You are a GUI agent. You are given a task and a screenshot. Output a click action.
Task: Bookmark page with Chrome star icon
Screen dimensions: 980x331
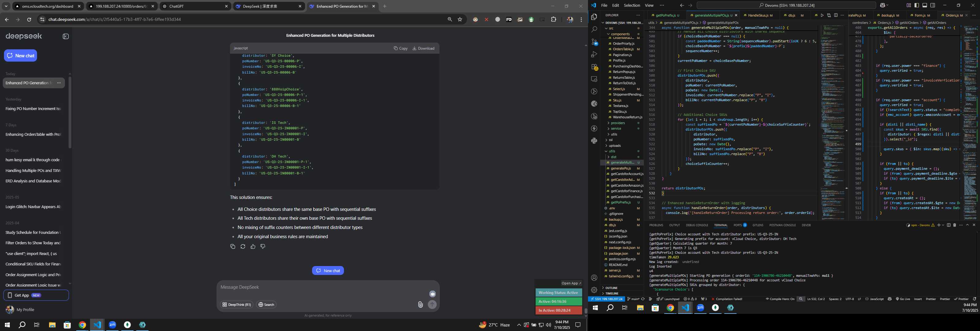pyautogui.click(x=460, y=19)
